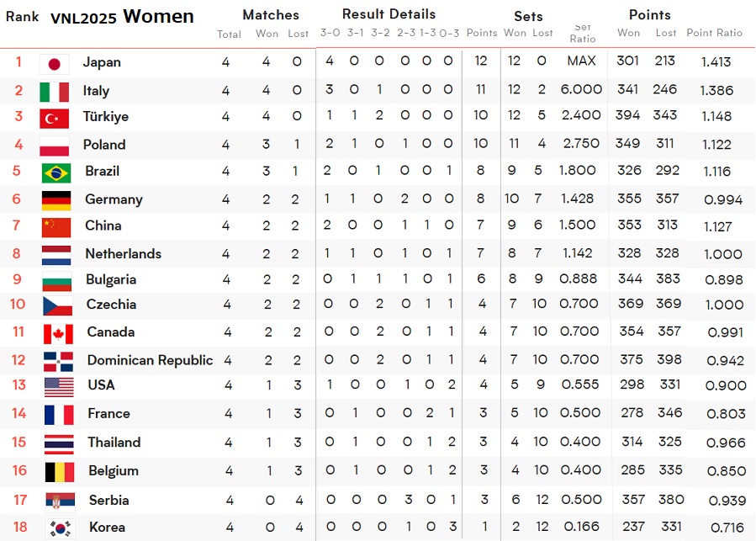Click the Matches Won column header

click(x=267, y=34)
